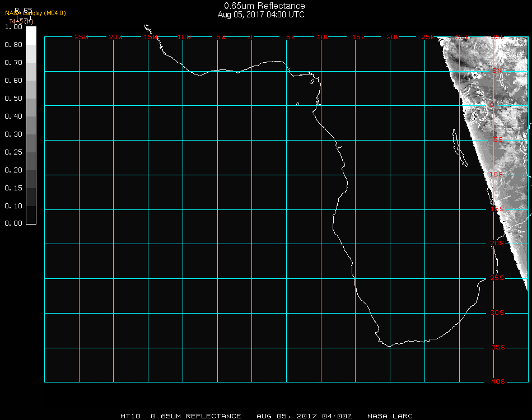Click the 20S latitude label
This screenshot has width=532, height=420.
pos(497,243)
